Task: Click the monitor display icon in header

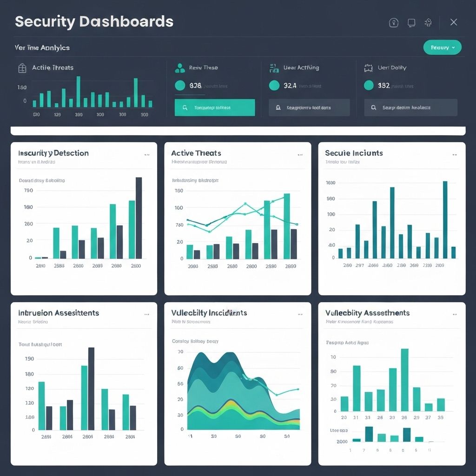Action: [x=411, y=22]
